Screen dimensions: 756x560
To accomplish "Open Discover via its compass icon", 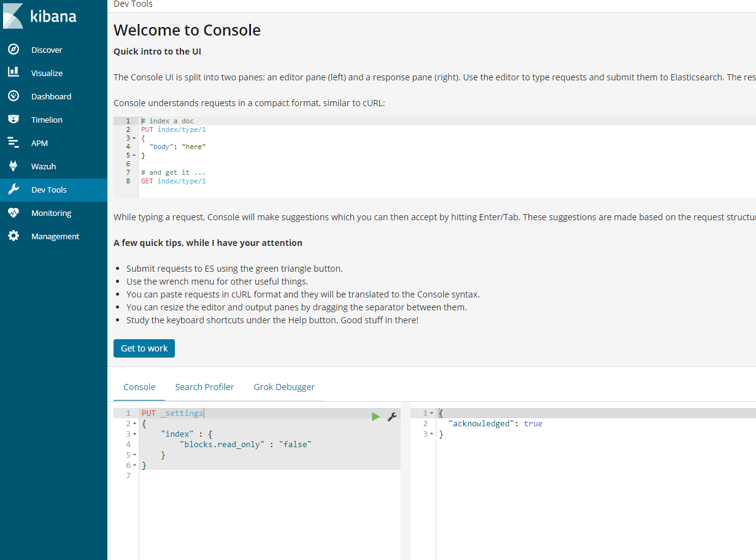I will point(13,50).
